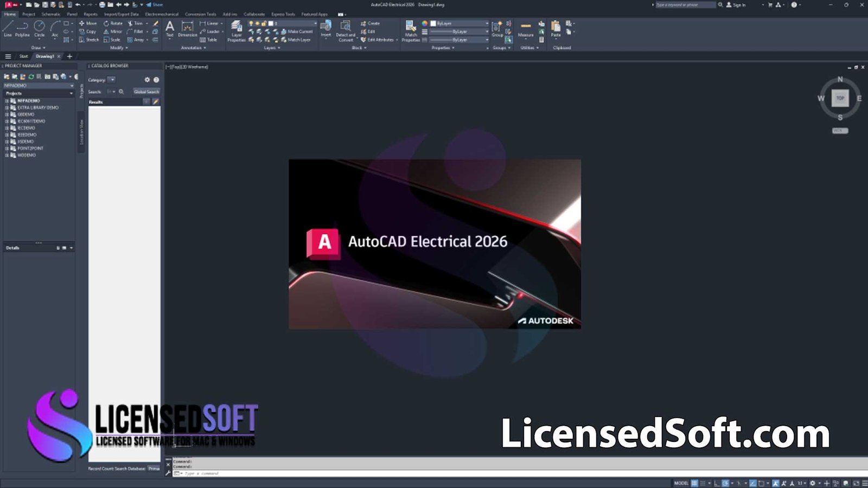Expand the EXTRA LIBRARY DEMO project node
The width and height of the screenshot is (868, 488).
tap(7, 107)
